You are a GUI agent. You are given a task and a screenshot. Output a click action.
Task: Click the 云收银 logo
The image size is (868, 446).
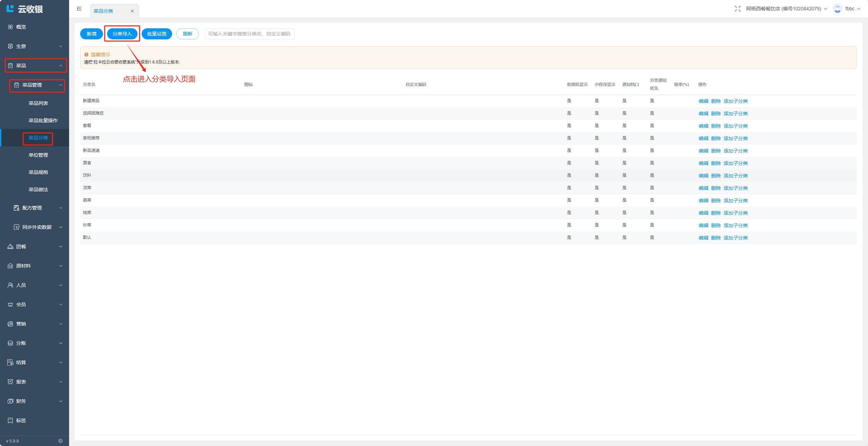coord(24,9)
